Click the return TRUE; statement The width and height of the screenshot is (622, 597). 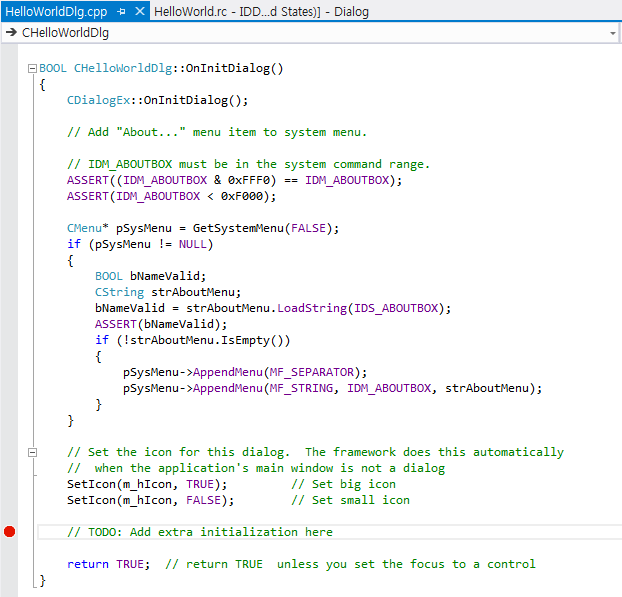tap(109, 564)
